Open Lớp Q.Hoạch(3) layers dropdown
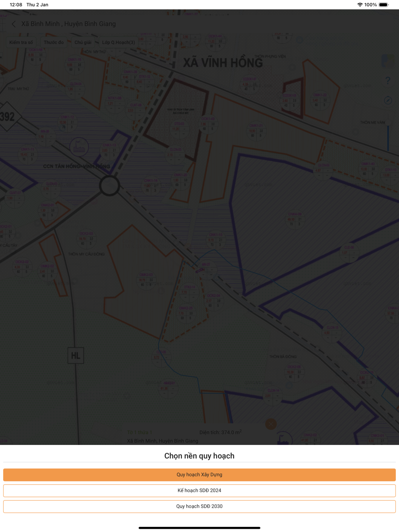 coord(119,42)
